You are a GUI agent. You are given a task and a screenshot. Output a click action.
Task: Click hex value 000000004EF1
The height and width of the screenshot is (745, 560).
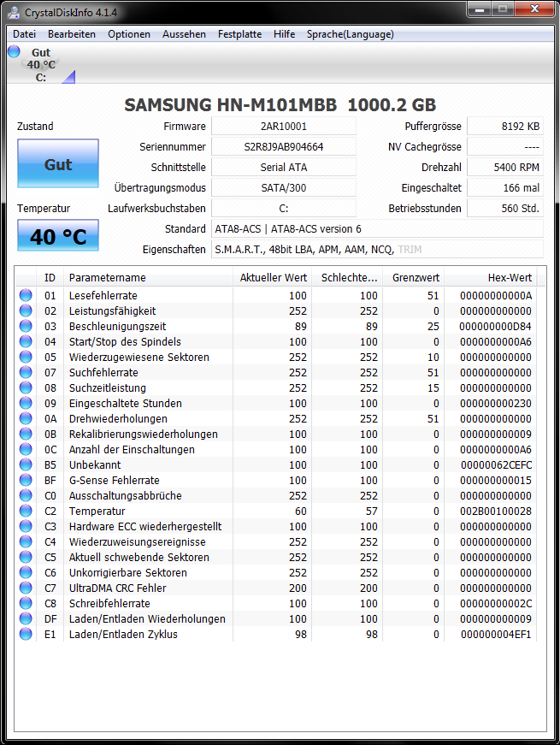click(496, 635)
